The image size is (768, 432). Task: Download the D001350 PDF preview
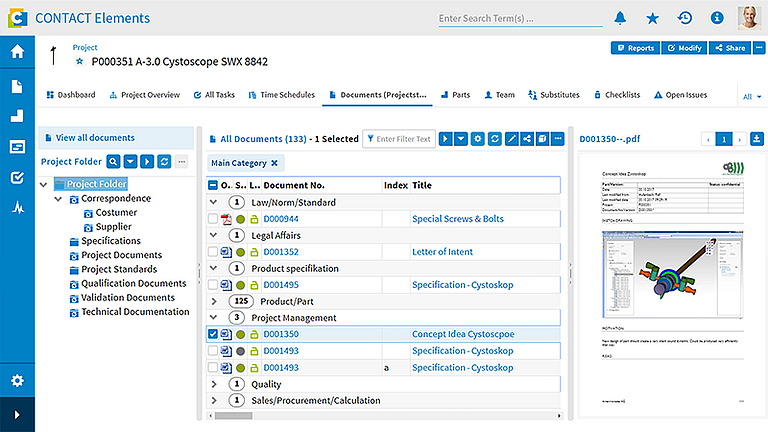click(x=757, y=139)
